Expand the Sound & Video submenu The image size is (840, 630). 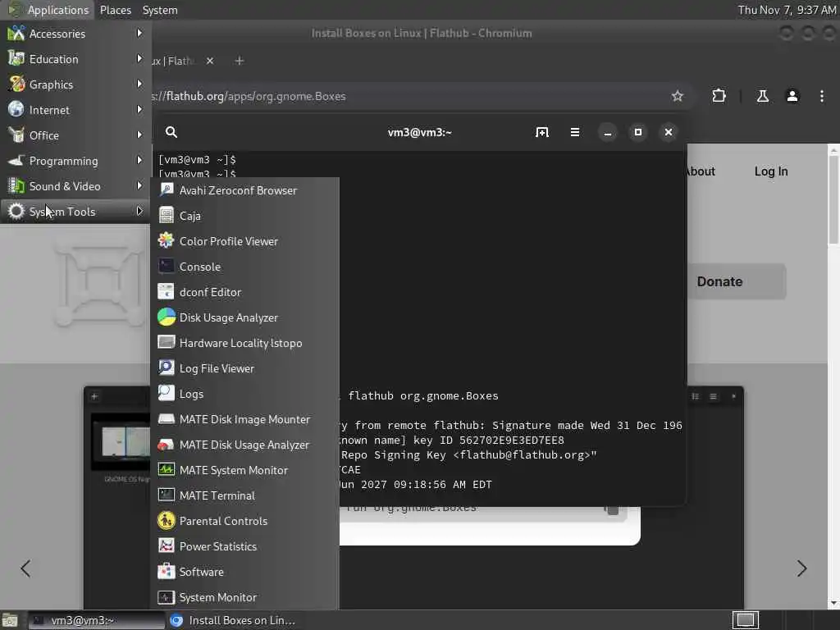[75, 186]
